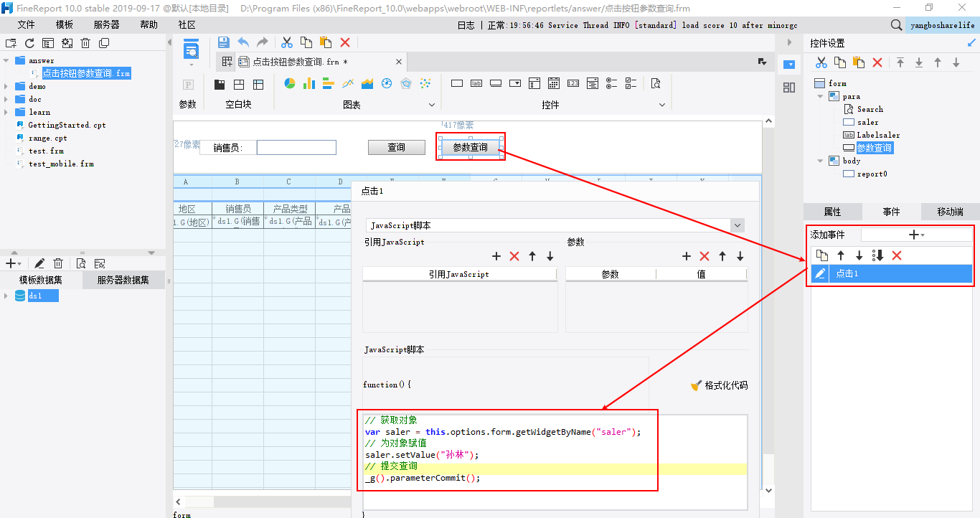Open the 添加事件 add event dropdown

(x=916, y=235)
